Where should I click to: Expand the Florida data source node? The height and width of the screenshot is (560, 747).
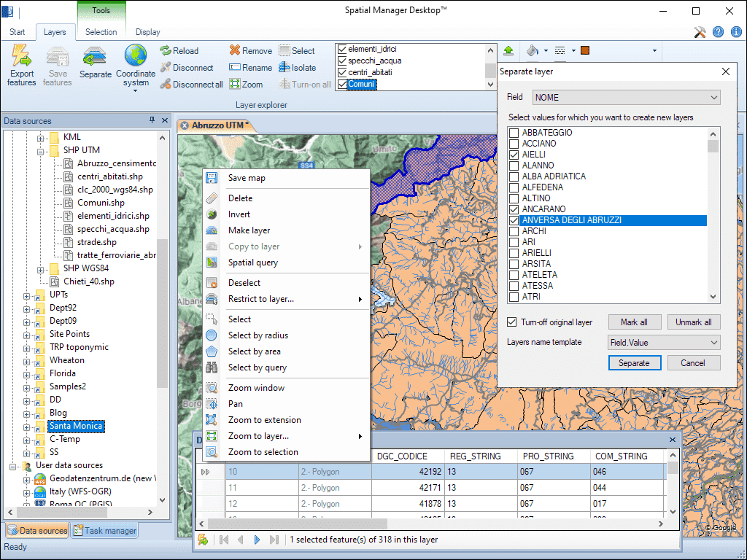coord(27,375)
